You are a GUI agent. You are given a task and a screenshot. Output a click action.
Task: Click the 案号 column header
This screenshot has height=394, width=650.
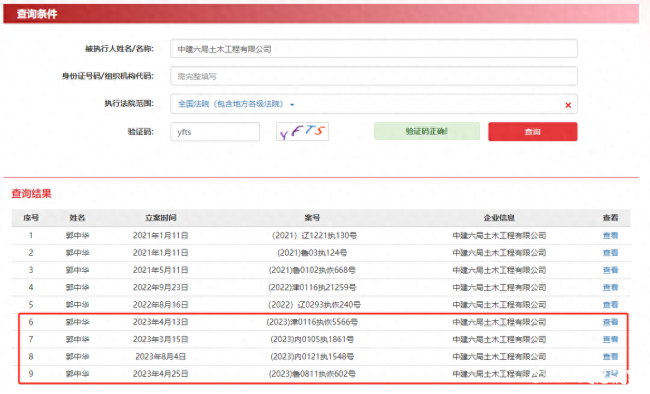(x=312, y=218)
